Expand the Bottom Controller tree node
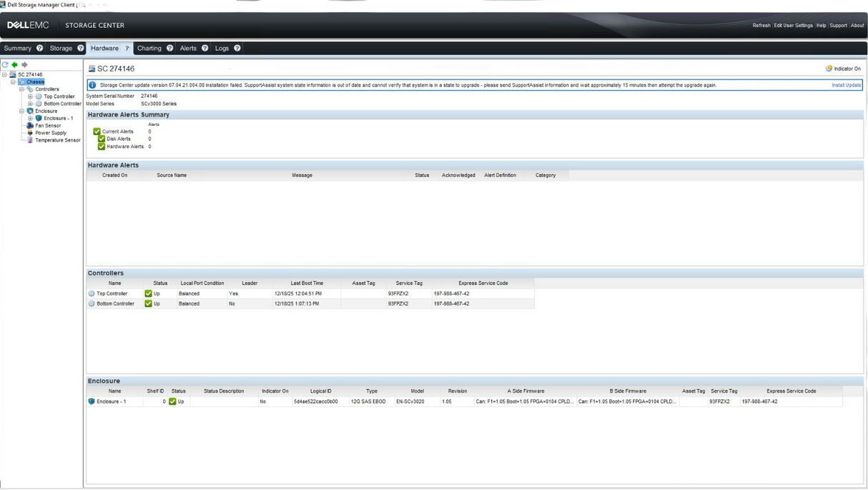Viewport: 868px width, 490px height. click(30, 104)
